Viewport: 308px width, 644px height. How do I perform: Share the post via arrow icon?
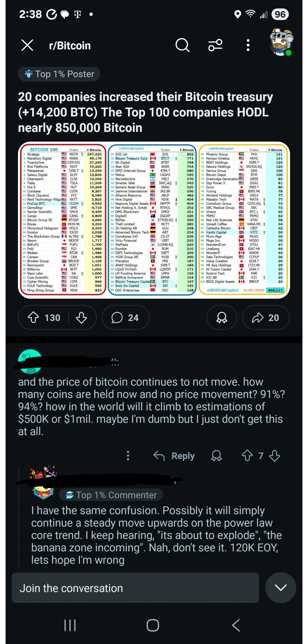pos(266,317)
